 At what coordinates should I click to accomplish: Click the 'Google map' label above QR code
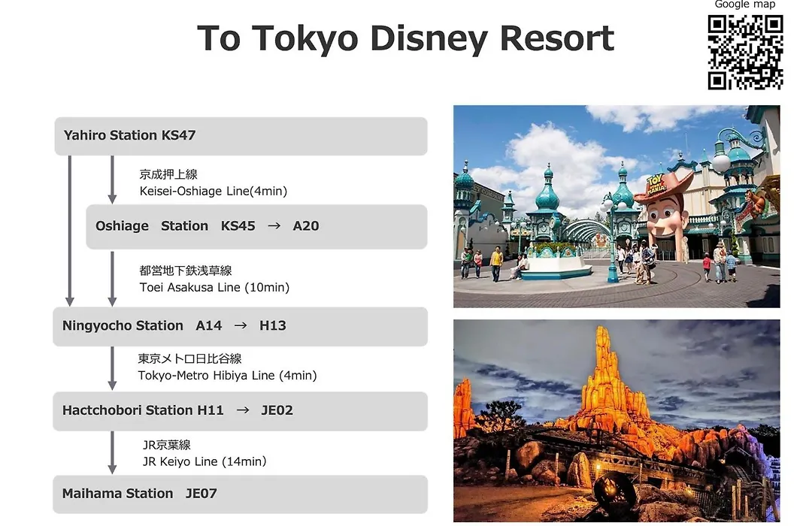coord(744,5)
